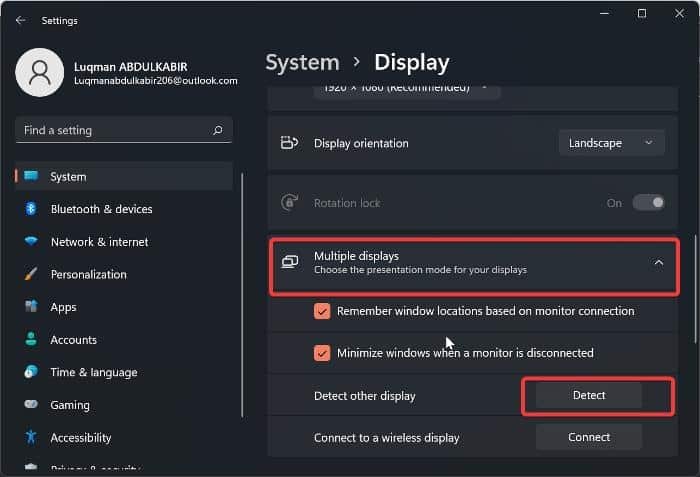Click the main content scrollbar
This screenshot has height=477, width=700.
click(x=695, y=288)
